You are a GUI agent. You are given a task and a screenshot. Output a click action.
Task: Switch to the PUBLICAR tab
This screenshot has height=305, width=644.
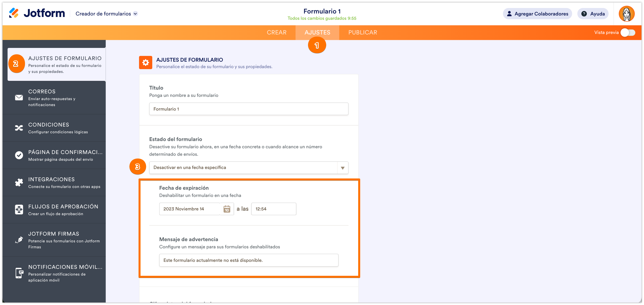[x=362, y=32]
